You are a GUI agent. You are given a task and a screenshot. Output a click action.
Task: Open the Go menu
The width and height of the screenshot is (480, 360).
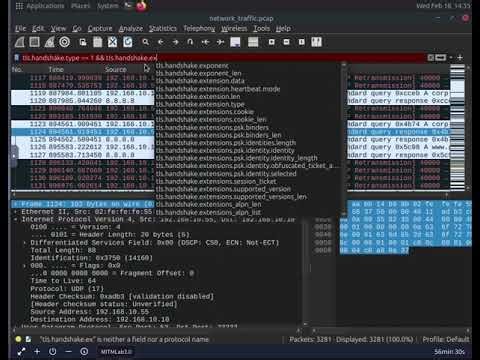point(77,29)
